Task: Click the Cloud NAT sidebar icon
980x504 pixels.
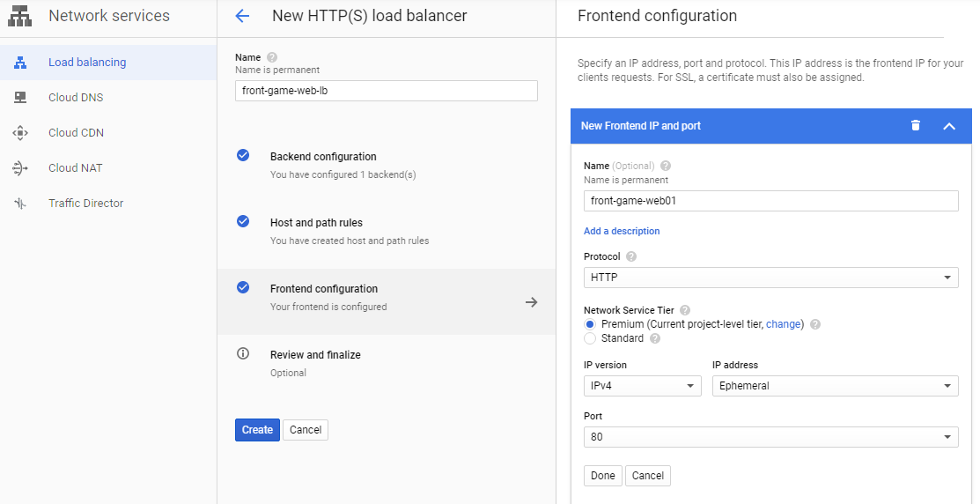Action: (x=20, y=168)
